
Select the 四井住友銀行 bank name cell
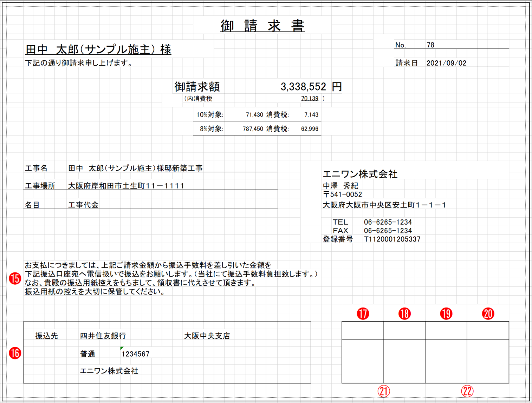[103, 336]
